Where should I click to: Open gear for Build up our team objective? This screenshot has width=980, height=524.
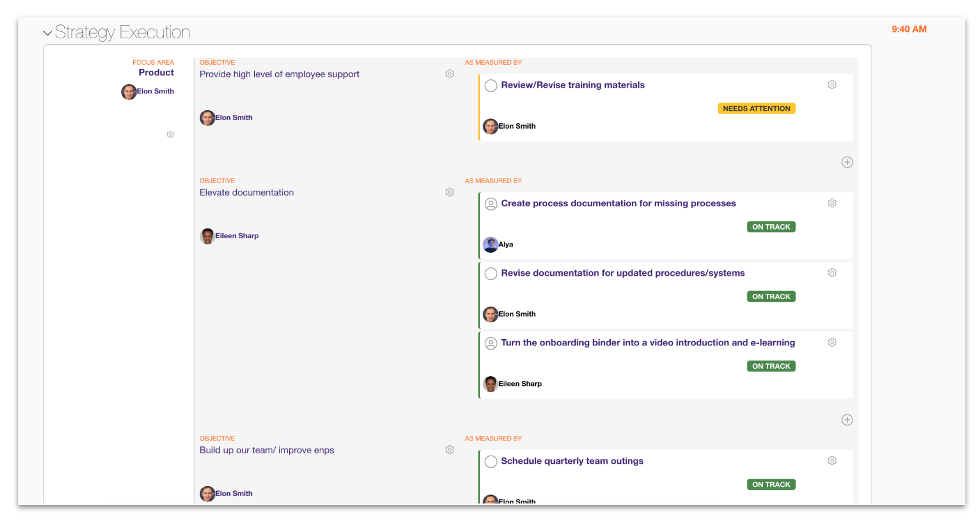click(449, 450)
